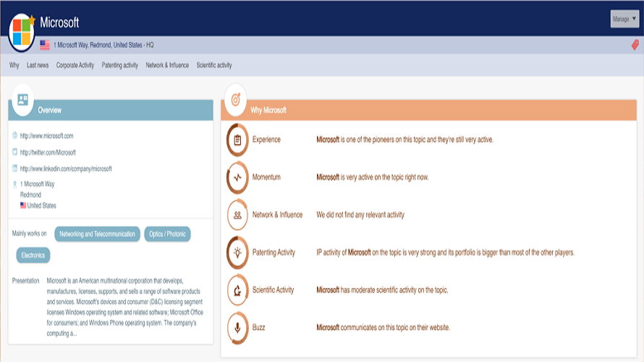Click the LinkedIn icon in Overview
Viewport: 644px width, 362px height.
tap(14, 168)
